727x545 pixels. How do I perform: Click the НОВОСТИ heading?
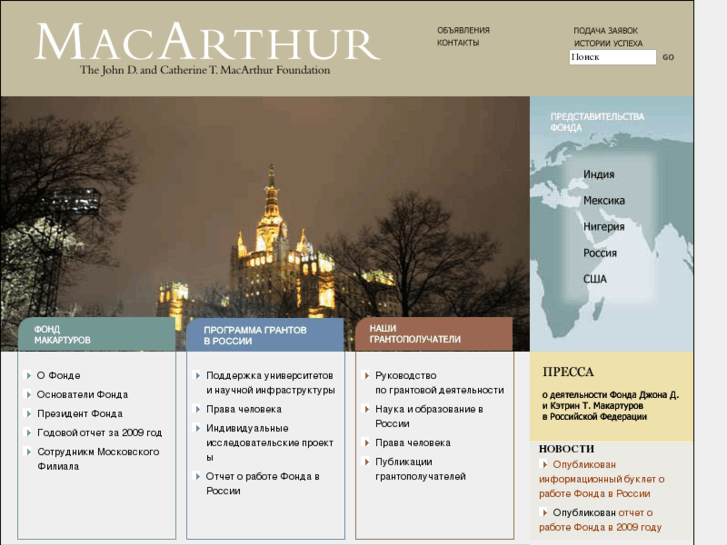pyautogui.click(x=567, y=449)
